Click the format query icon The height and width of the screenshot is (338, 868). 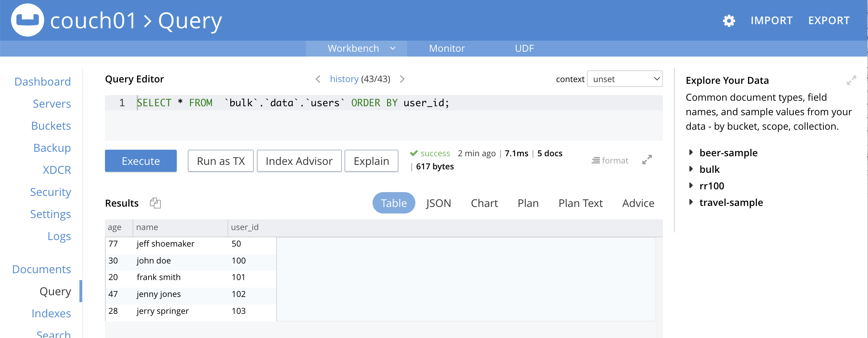[x=610, y=161]
